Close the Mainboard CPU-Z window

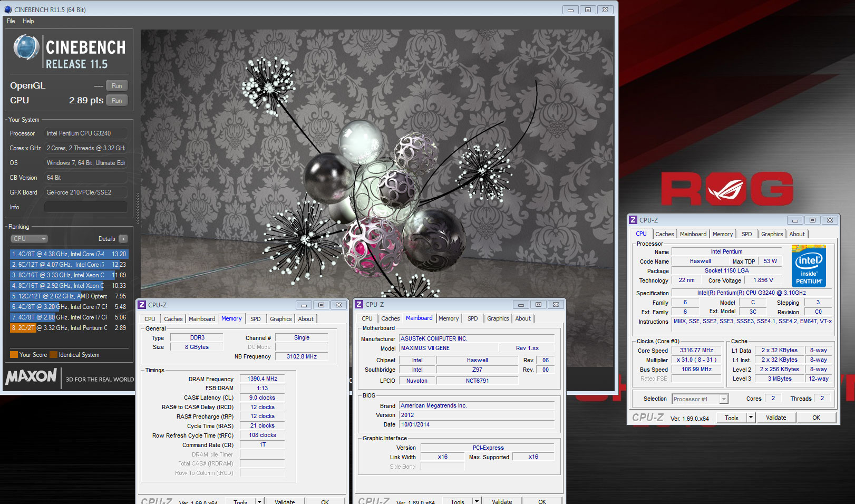(x=556, y=304)
